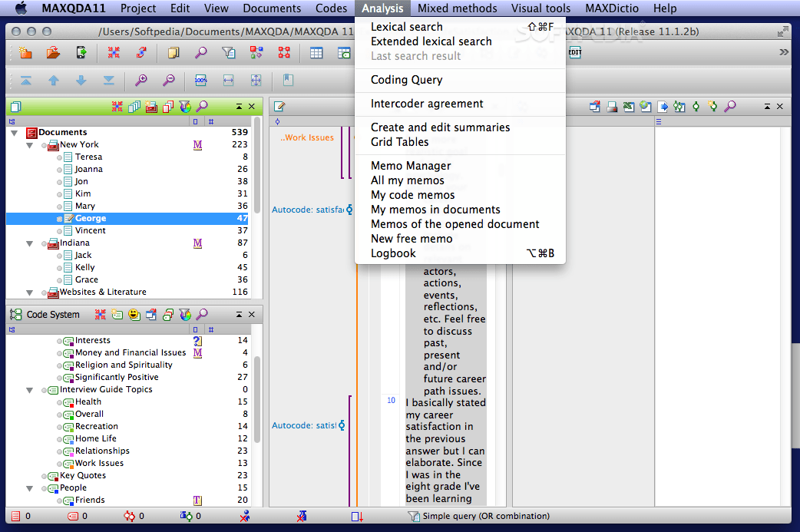Screen dimensions: 800x532
Task: Collapse the People code node
Action: (x=30, y=489)
